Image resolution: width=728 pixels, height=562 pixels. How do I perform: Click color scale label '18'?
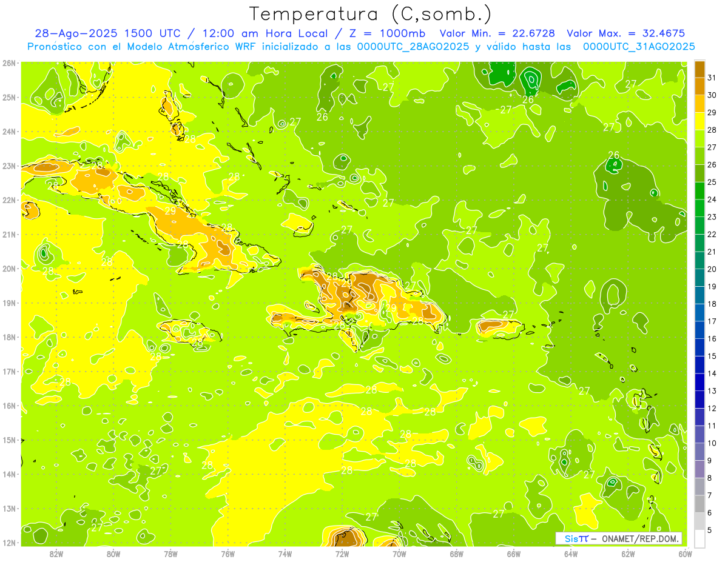point(712,304)
